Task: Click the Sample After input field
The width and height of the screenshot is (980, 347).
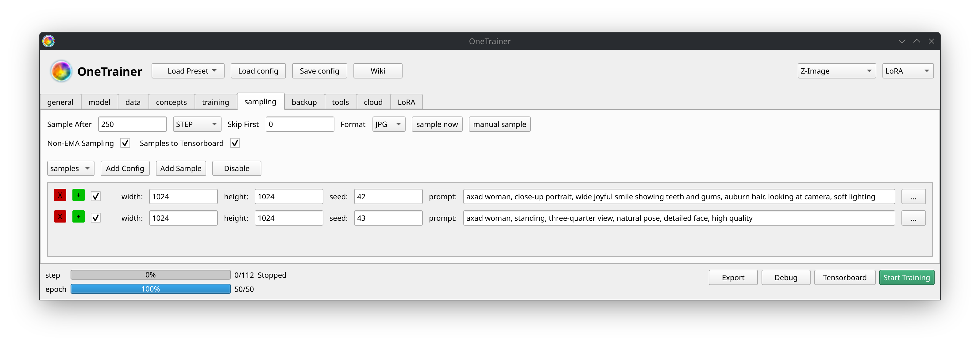Action: click(x=132, y=125)
